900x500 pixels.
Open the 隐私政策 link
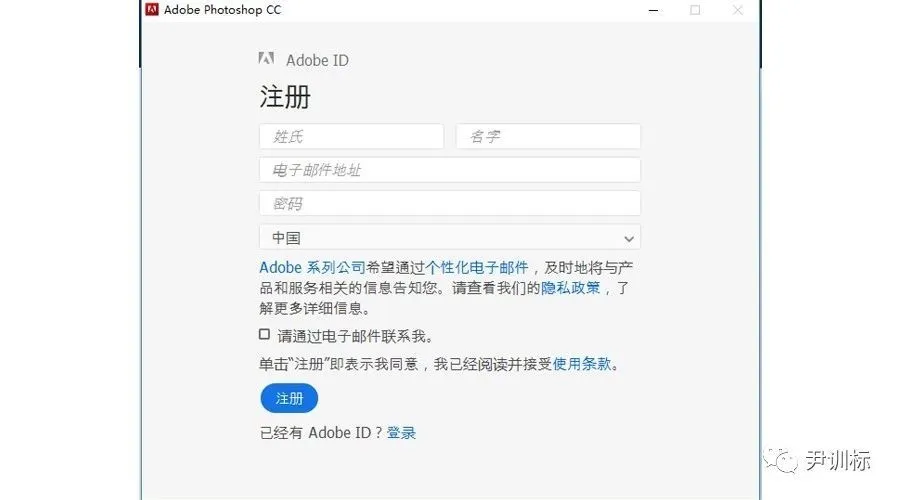point(571,288)
